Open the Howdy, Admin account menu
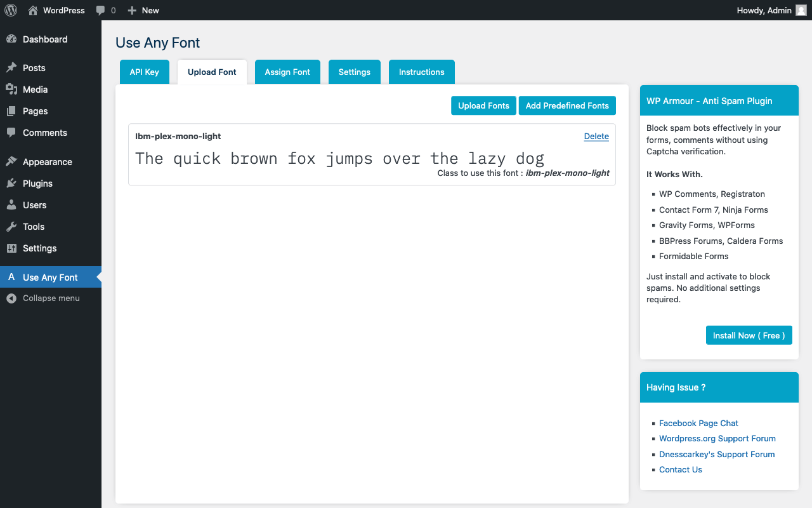The width and height of the screenshot is (812, 508). coord(771,10)
